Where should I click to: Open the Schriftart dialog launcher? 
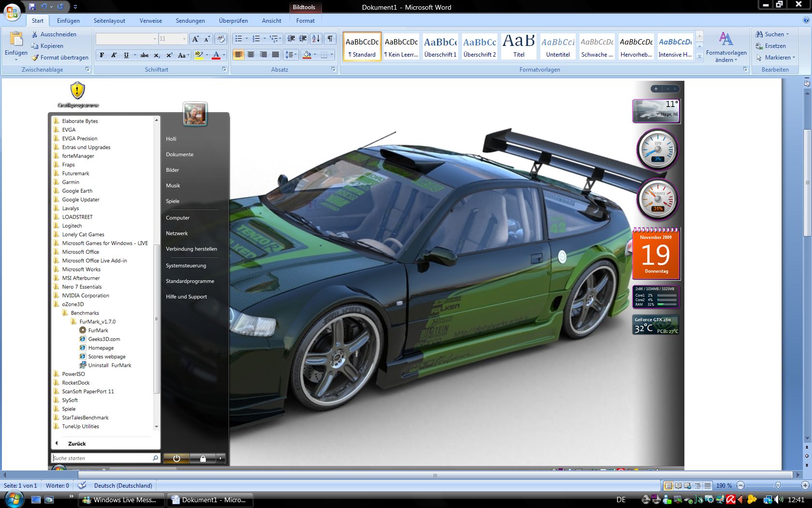[x=224, y=70]
